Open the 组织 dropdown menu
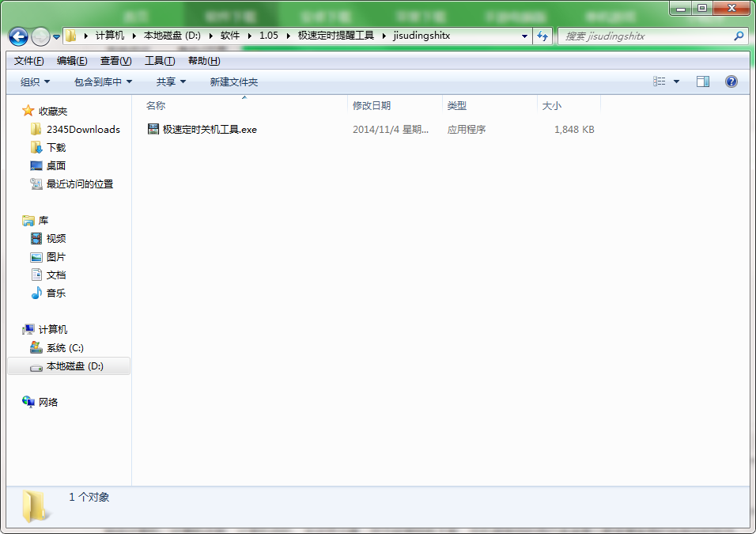756x534 pixels. point(35,81)
